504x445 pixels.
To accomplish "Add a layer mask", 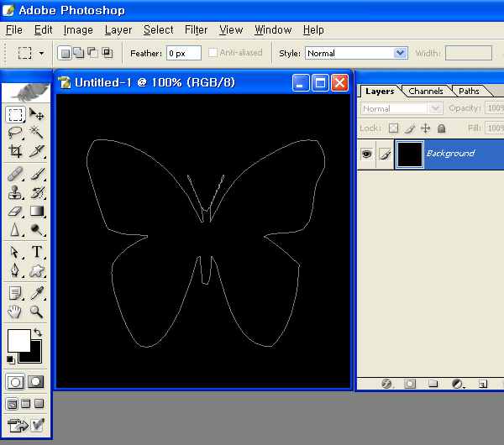I will click(410, 384).
